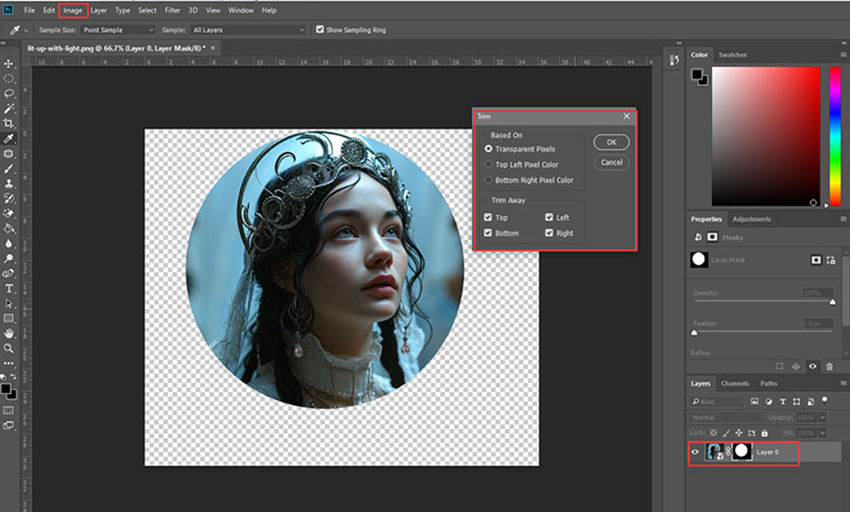Select the Hand tool
The height and width of the screenshot is (512, 850).
pos(9,334)
